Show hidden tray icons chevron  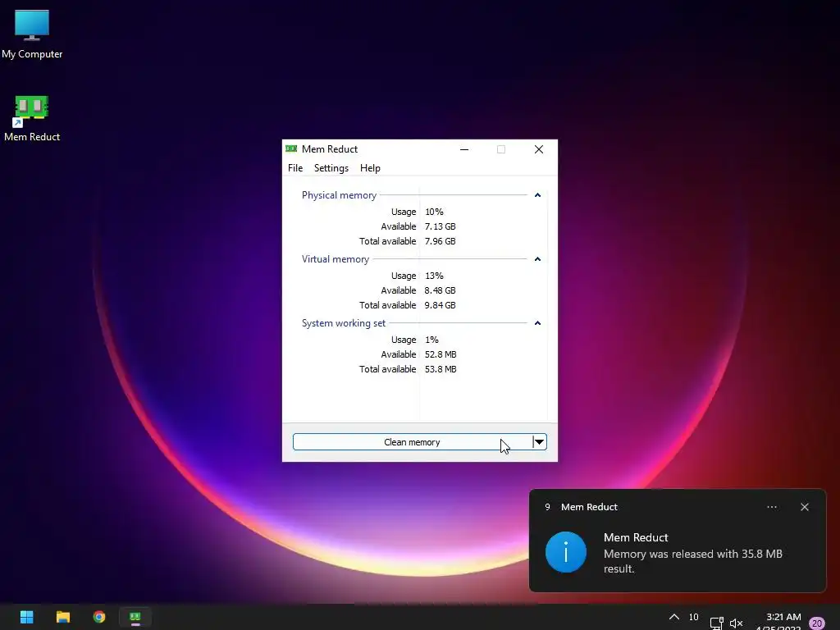click(674, 617)
